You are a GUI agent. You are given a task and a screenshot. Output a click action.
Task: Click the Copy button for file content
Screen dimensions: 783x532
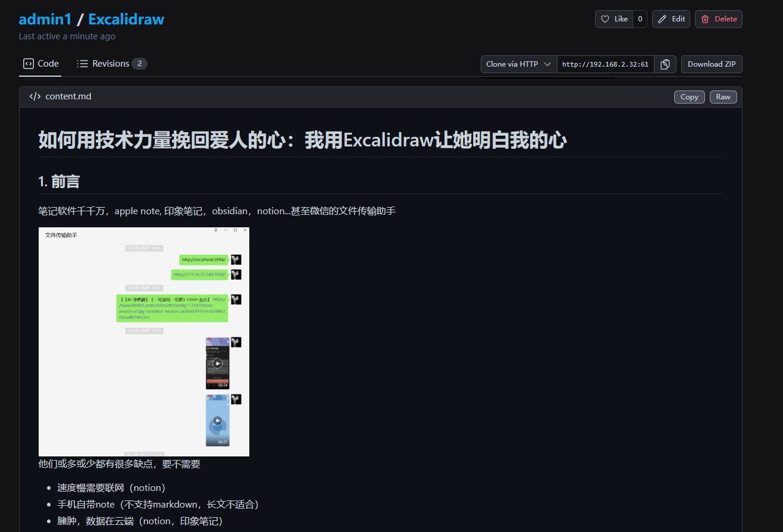pos(689,97)
